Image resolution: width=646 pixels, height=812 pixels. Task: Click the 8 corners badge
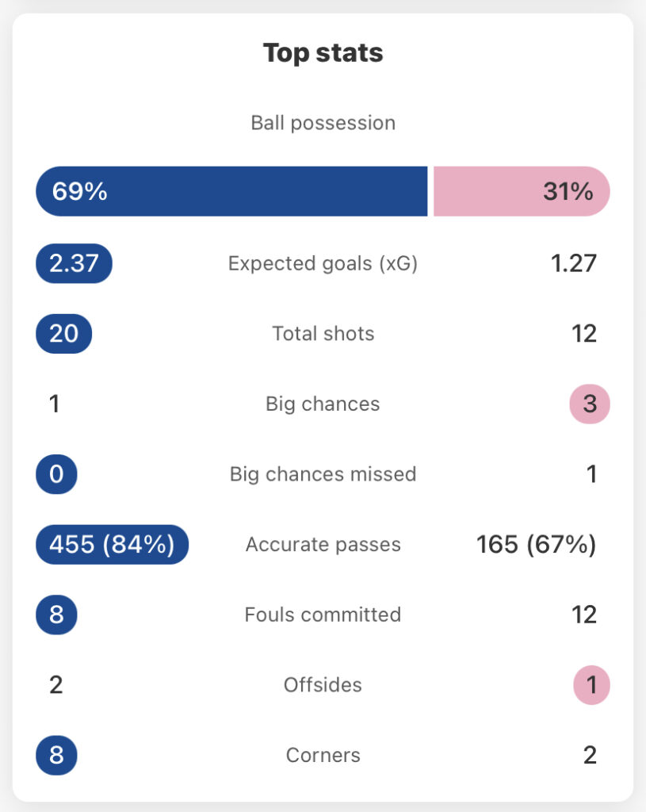56,755
